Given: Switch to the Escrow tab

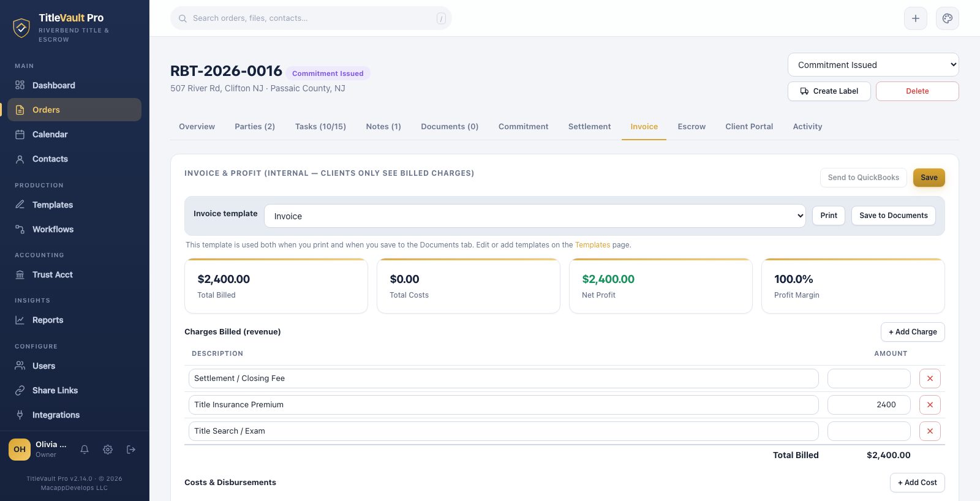Looking at the screenshot, I should pyautogui.click(x=692, y=127).
